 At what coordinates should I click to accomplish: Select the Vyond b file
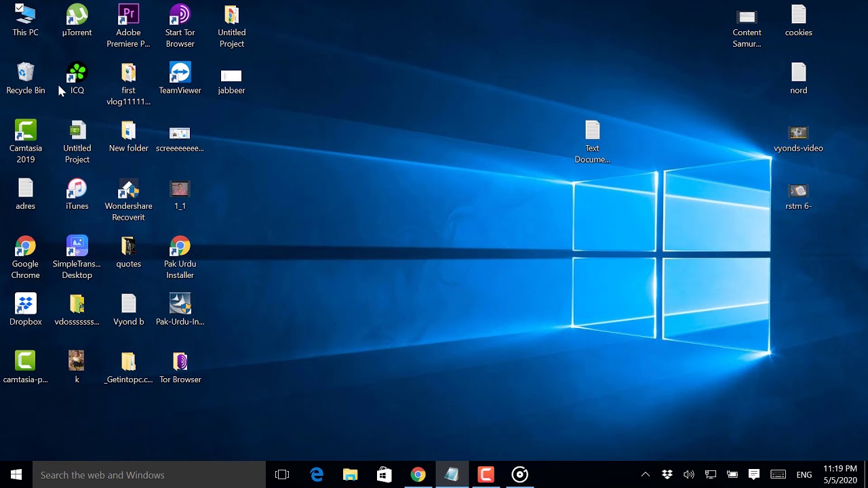tap(128, 310)
